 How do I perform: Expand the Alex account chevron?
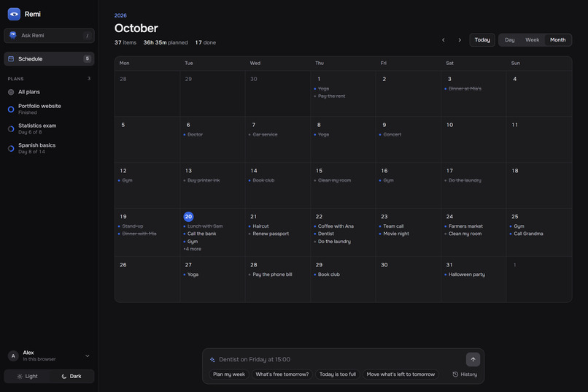tap(88, 356)
